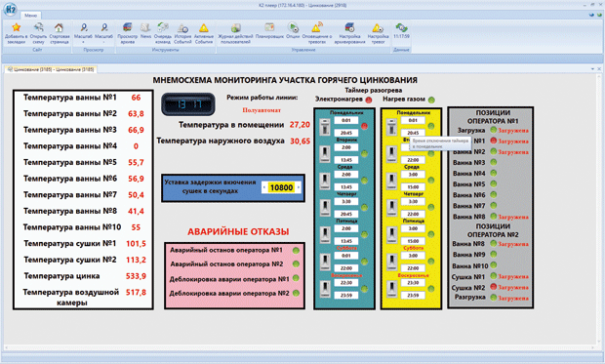Click Температура сушки №2 value 113,2
Image resolution: width=605 pixels, height=364 pixels.
tap(136, 260)
